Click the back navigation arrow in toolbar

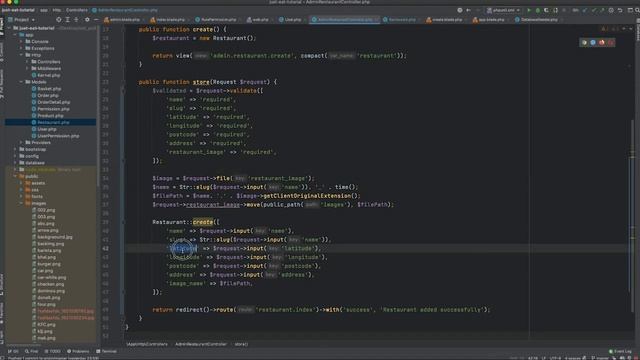click(x=469, y=10)
